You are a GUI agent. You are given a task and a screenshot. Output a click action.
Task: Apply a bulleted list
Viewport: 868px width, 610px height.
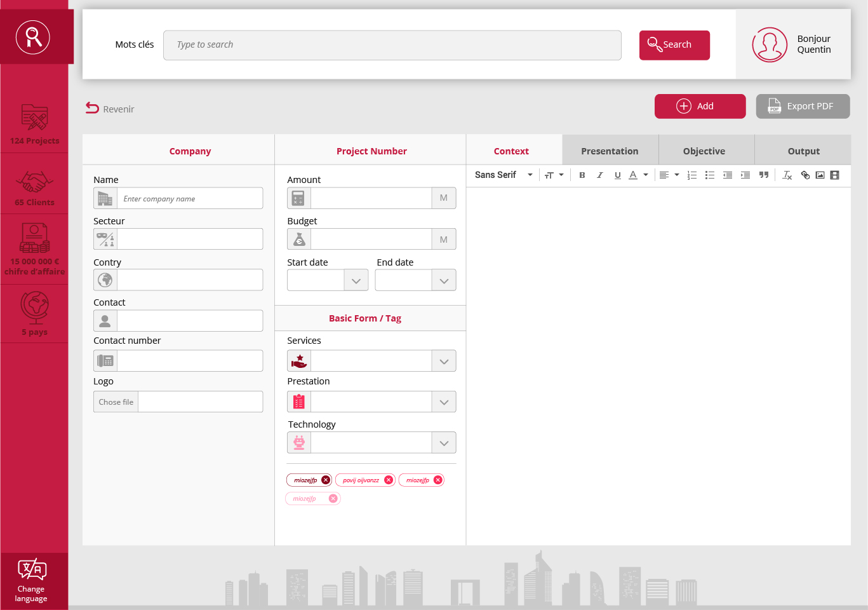pyautogui.click(x=710, y=175)
